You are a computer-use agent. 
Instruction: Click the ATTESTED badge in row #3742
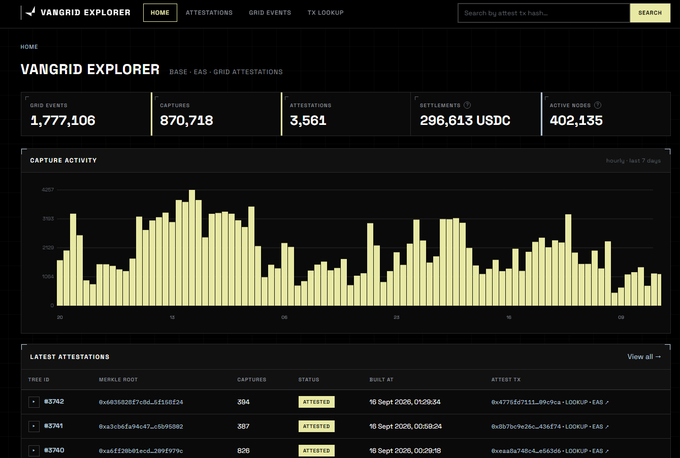(317, 402)
